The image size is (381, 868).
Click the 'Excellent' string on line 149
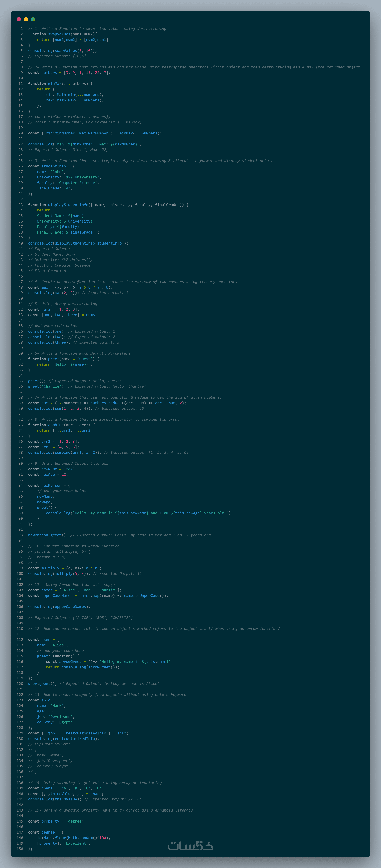[x=76, y=843]
